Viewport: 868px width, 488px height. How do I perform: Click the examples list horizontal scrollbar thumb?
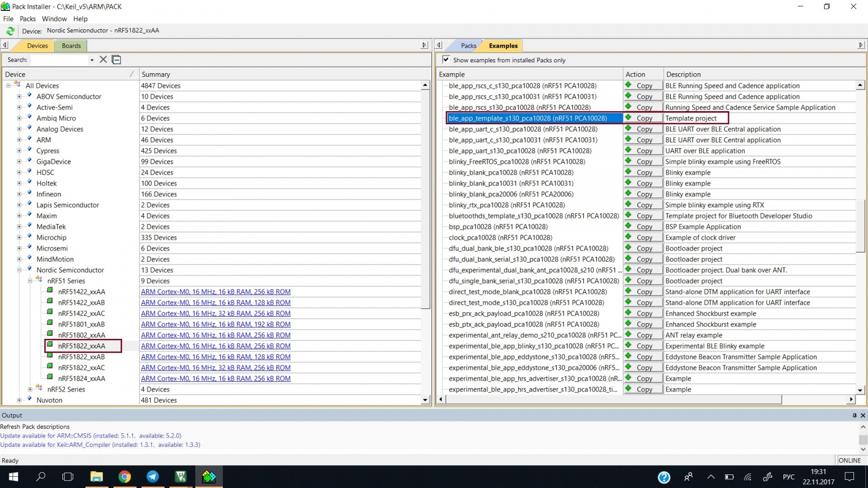pos(613,400)
